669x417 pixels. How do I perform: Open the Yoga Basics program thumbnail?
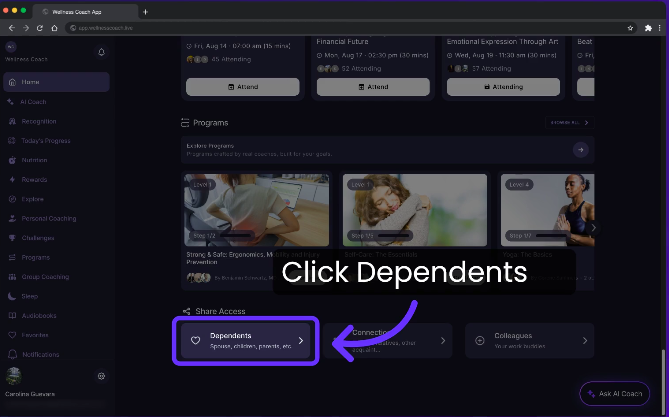tap(547, 210)
